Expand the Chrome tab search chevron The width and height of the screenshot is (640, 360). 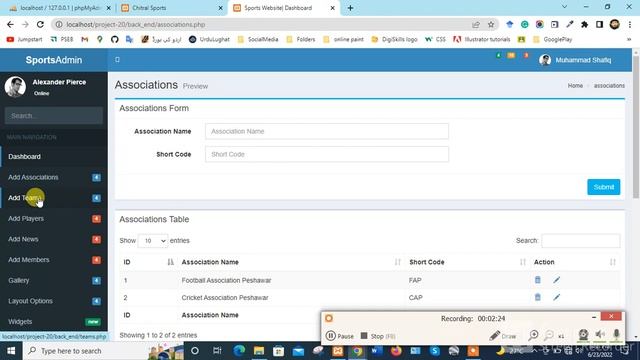(x=564, y=7)
